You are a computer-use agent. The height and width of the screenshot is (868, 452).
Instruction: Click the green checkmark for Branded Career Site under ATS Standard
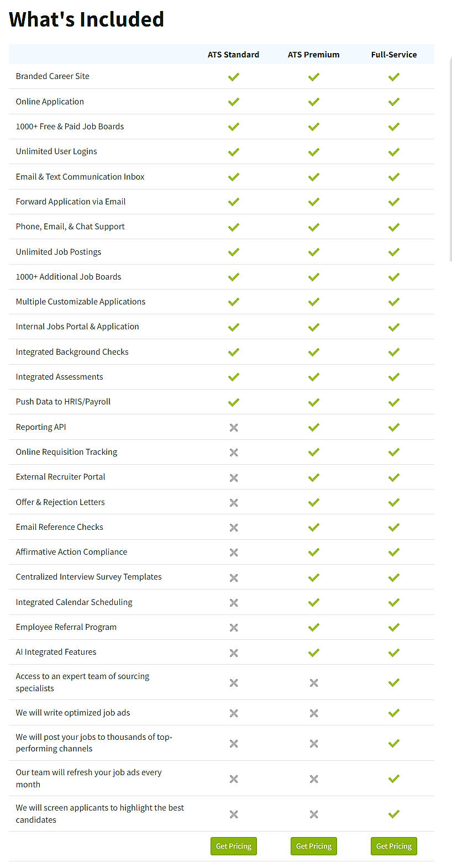(x=233, y=77)
